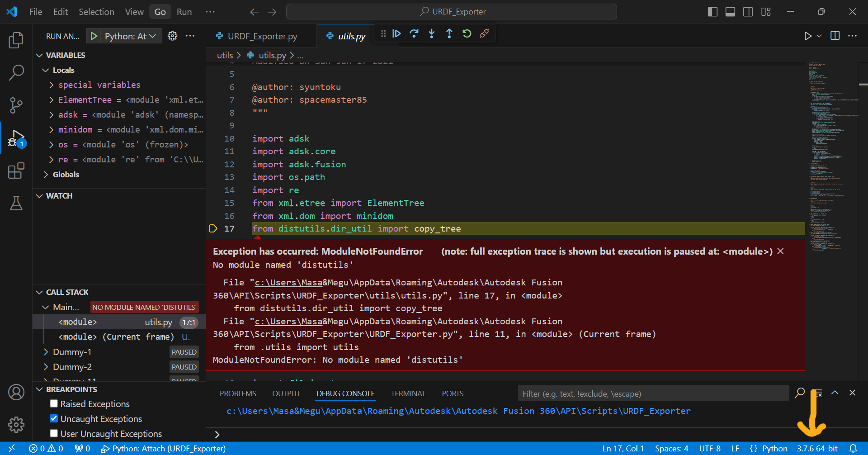Uncheck the Uncaught Exceptions breakpoint
Screen dimensions: 868x455
[54, 418]
